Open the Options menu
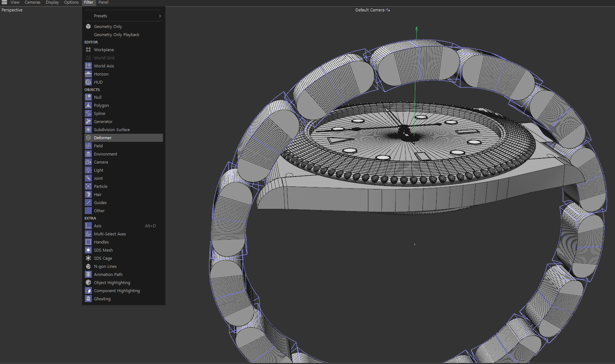 (71, 2)
